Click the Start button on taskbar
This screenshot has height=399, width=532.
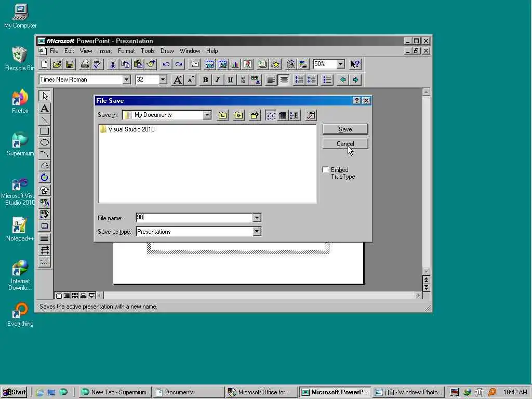tap(14, 392)
